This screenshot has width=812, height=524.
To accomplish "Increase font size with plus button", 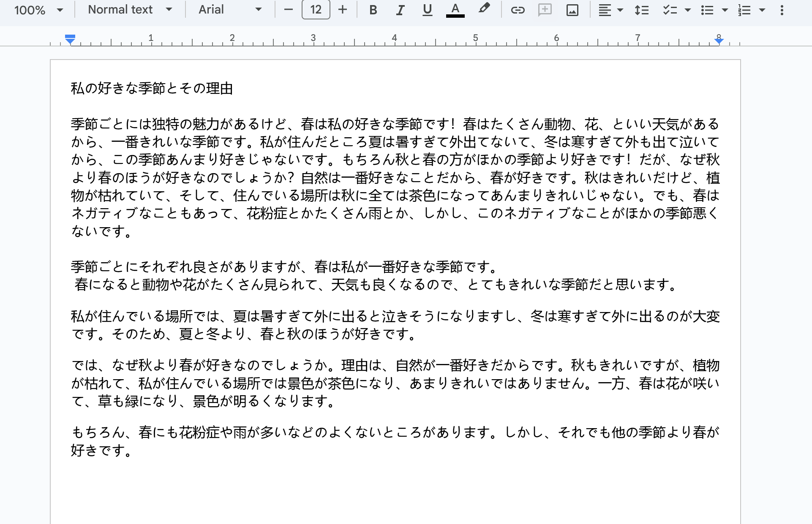I will (x=343, y=10).
